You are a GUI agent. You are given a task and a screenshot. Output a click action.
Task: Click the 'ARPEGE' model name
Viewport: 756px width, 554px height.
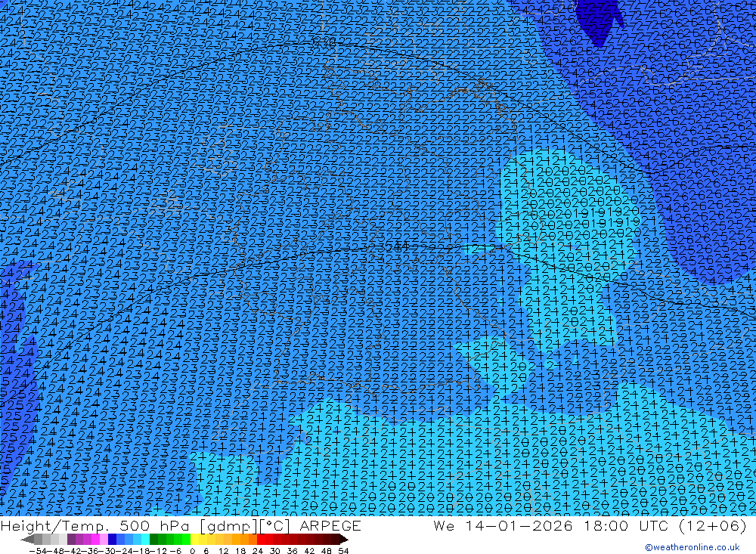coord(330,525)
